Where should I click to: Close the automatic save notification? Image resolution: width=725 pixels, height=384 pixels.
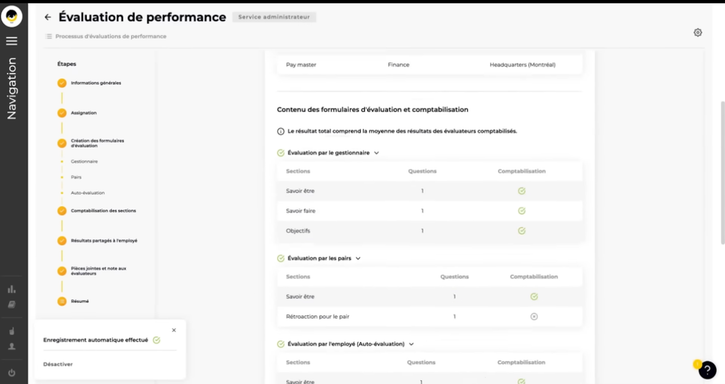click(174, 330)
